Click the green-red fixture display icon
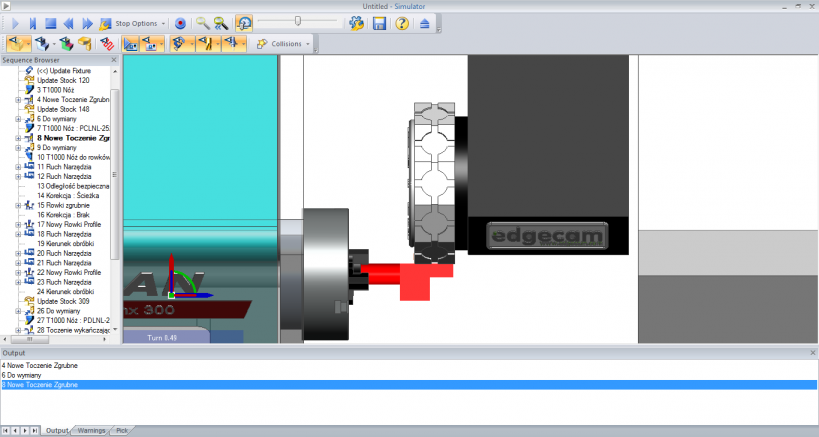 pyautogui.click(x=66, y=44)
